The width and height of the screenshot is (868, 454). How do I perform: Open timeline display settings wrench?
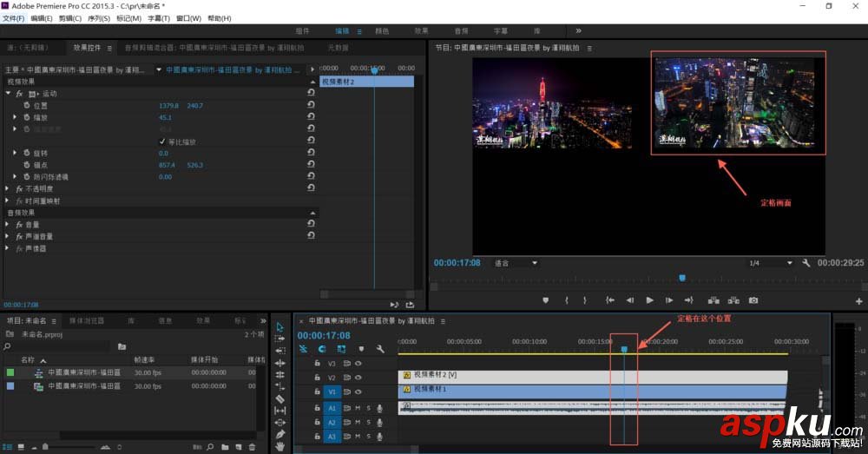coord(379,349)
